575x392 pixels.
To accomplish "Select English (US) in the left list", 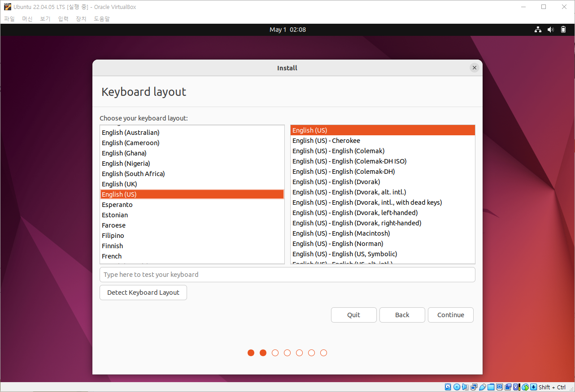I will click(192, 194).
